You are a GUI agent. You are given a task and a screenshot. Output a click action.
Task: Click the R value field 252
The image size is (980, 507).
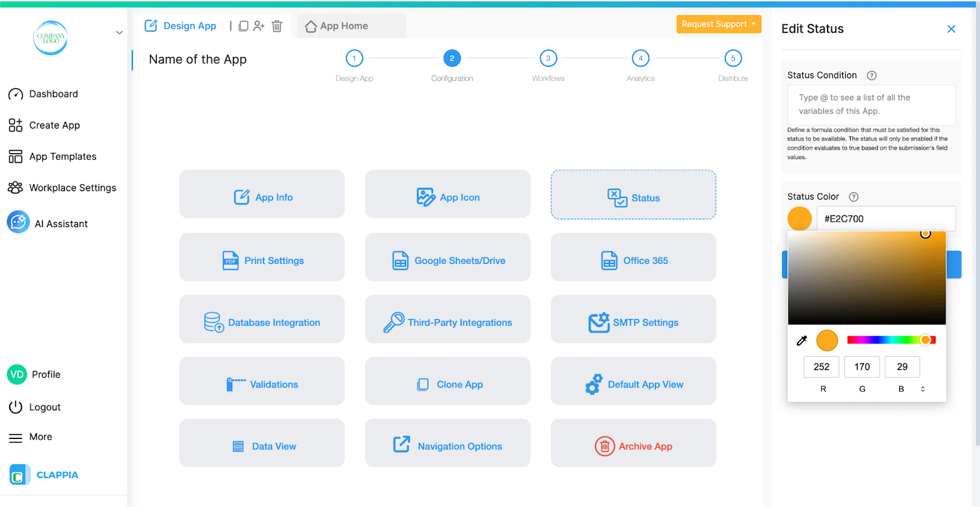(821, 367)
